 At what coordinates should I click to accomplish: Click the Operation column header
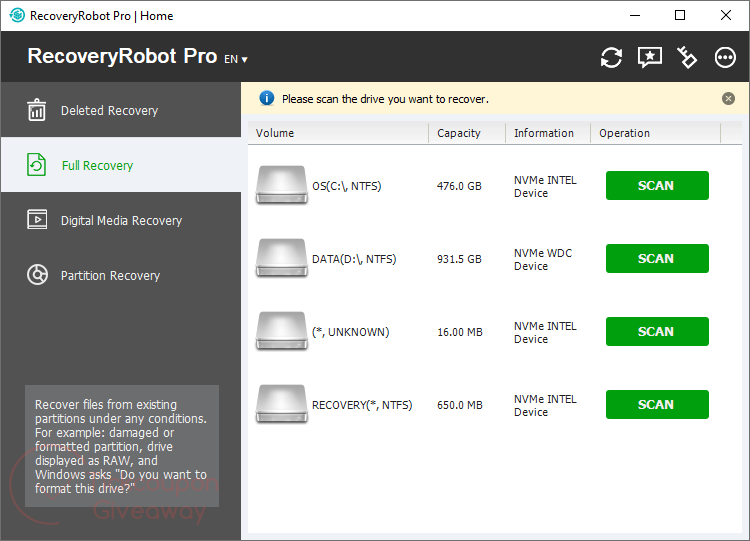tap(656, 133)
